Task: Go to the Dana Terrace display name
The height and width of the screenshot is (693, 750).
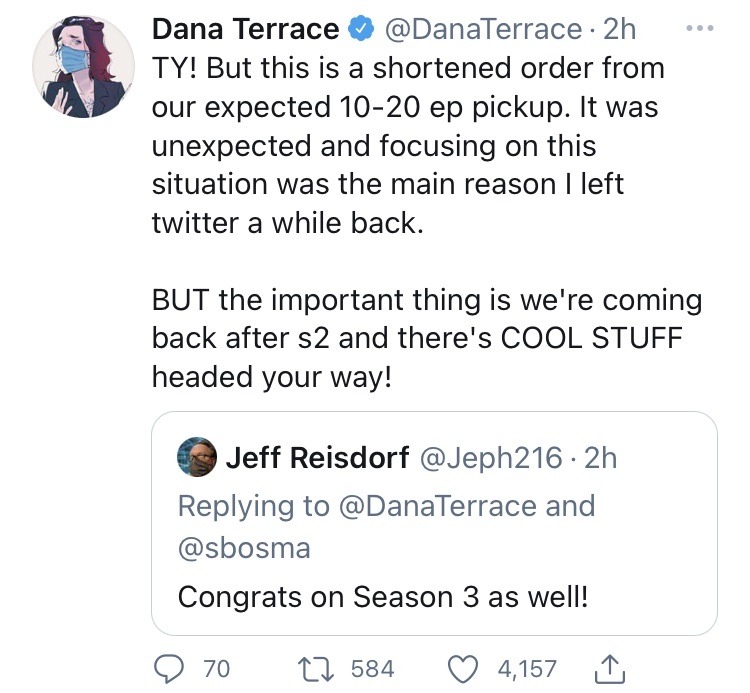Action: coord(245,30)
